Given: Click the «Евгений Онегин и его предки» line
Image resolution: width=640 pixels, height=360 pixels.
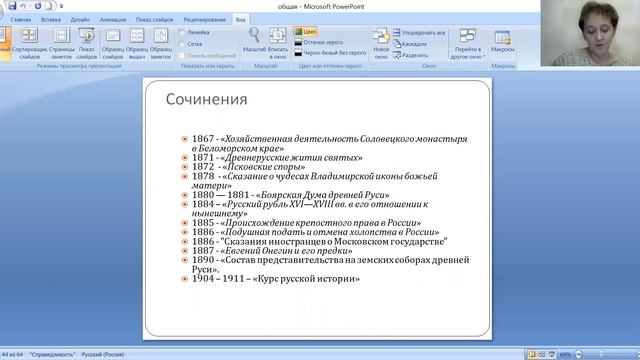Looking at the screenshot, I should click(x=272, y=251).
